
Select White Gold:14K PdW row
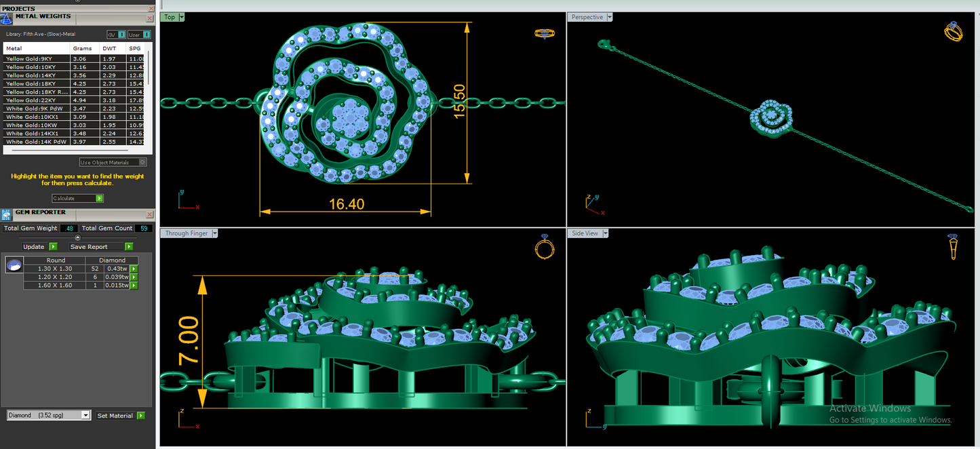pos(75,142)
